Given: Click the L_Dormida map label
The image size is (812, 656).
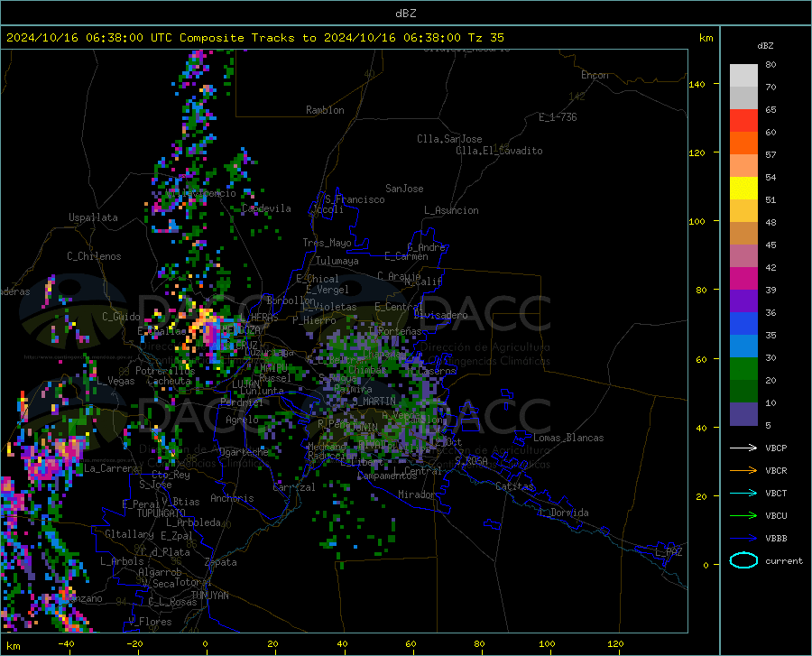Looking at the screenshot, I should pos(563,513).
